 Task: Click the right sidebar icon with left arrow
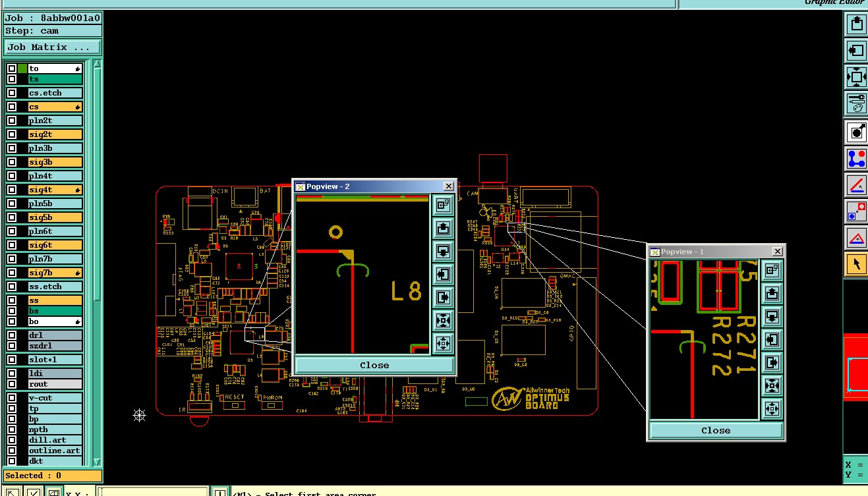point(856,50)
